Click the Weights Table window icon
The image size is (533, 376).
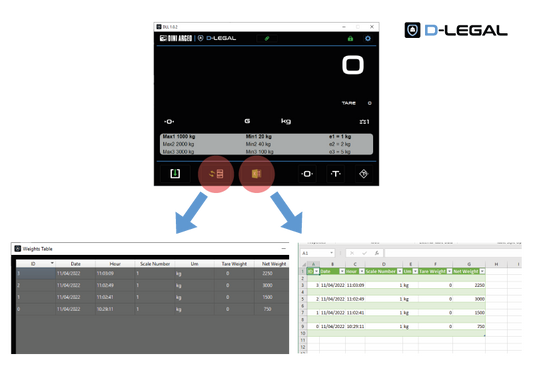(x=18, y=249)
